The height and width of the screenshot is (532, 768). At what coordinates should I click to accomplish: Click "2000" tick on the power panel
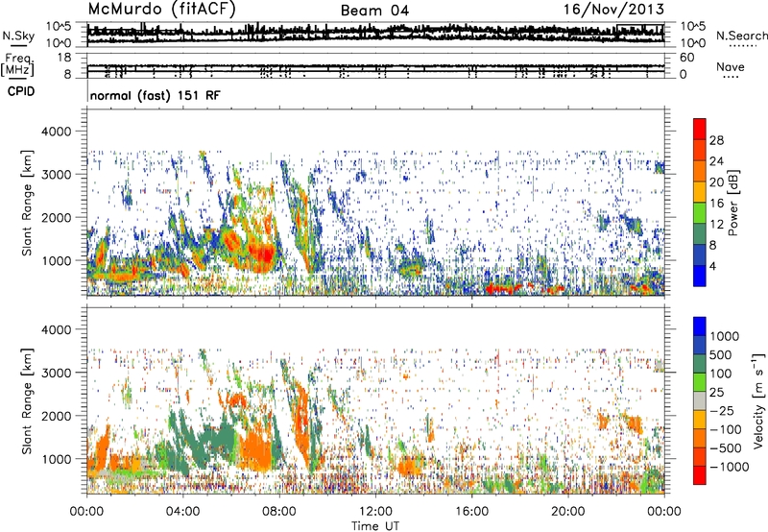coord(56,217)
